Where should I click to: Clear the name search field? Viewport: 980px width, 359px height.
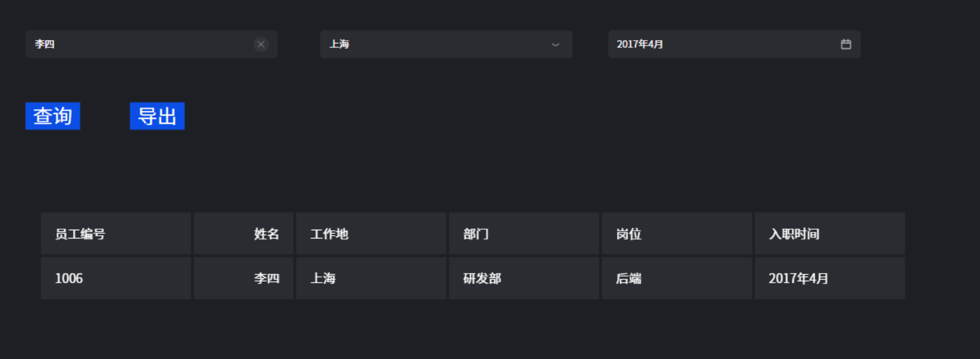[x=261, y=44]
